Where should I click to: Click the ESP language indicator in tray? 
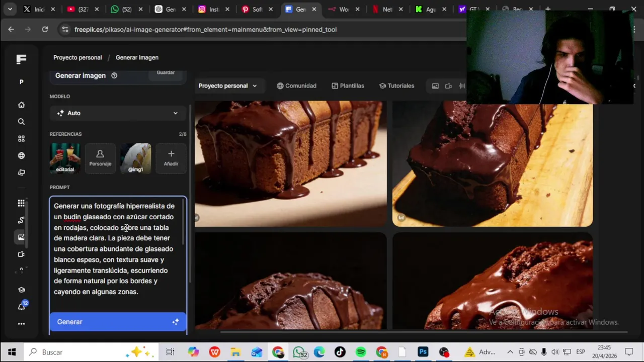point(580,352)
